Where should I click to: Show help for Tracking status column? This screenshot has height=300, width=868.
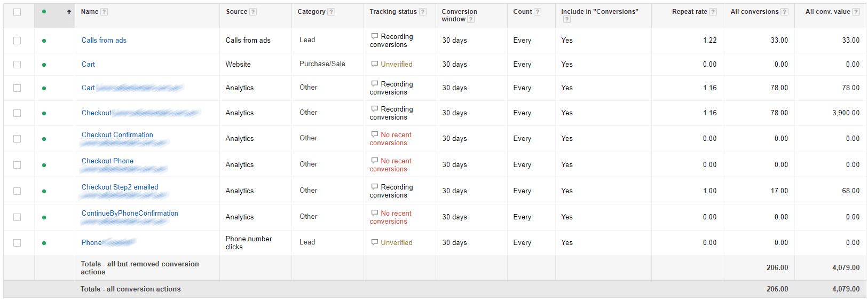click(x=423, y=12)
